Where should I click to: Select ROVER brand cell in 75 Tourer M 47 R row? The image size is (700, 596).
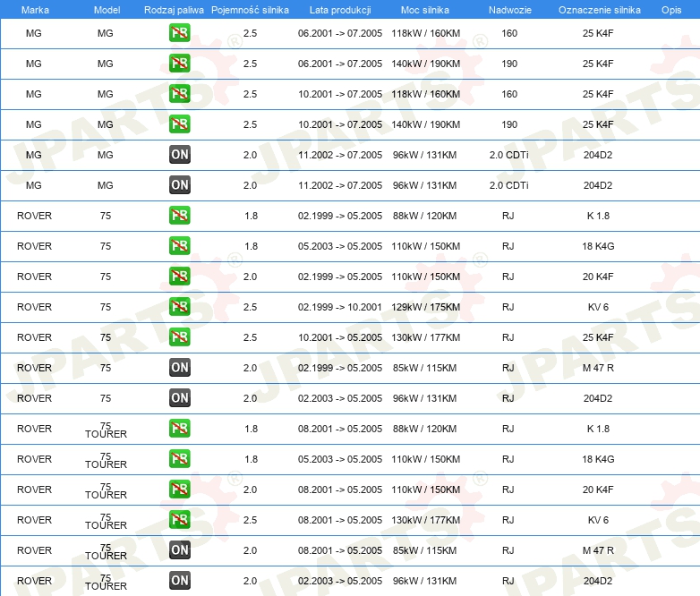(34, 550)
